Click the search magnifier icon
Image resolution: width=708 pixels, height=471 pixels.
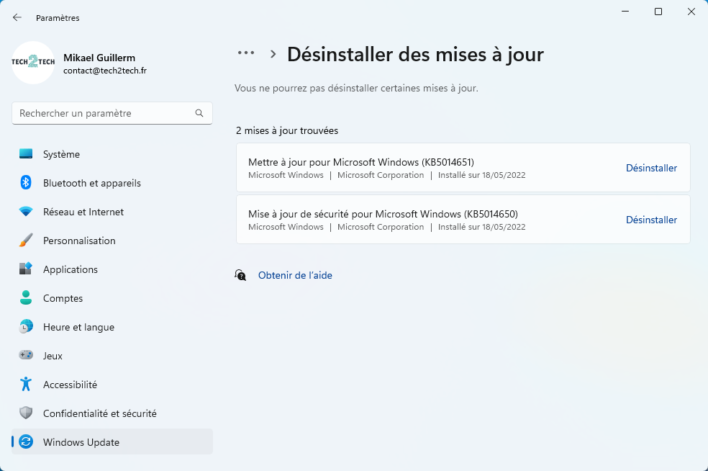click(x=199, y=113)
